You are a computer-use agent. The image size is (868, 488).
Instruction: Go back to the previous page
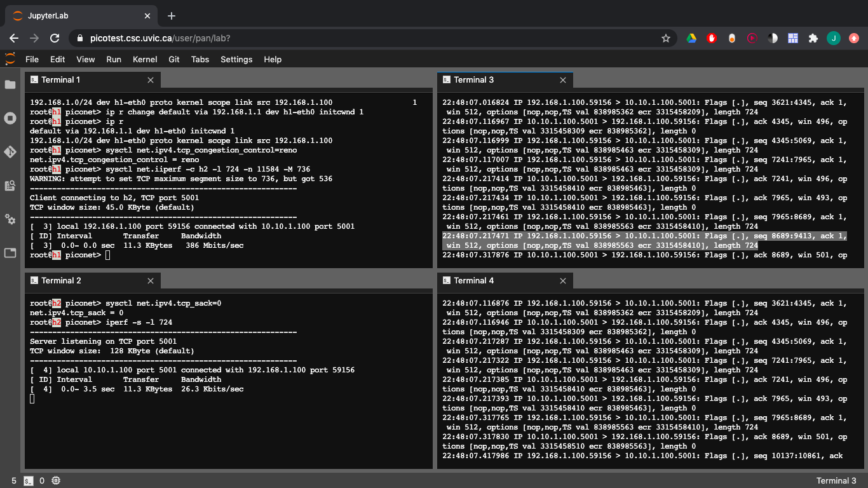14,38
